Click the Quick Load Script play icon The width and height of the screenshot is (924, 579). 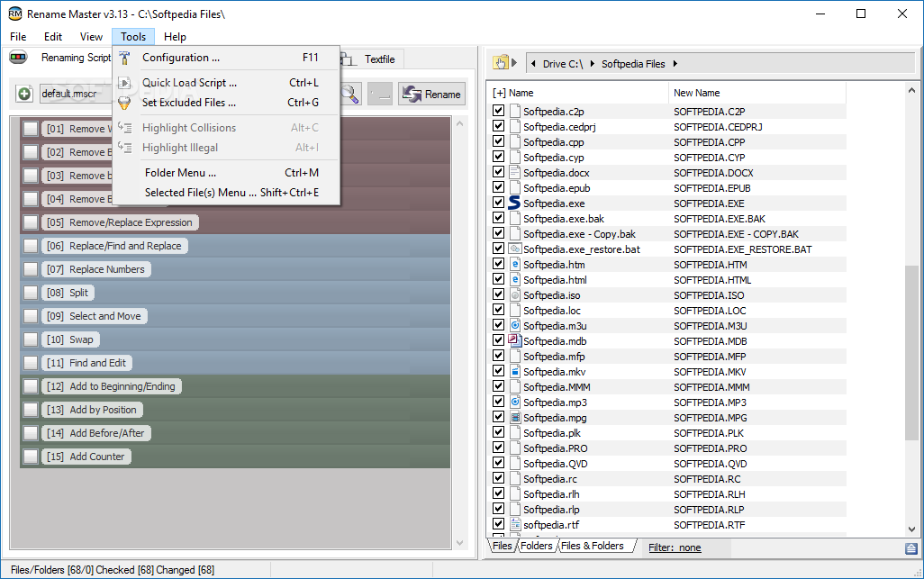pyautogui.click(x=124, y=83)
